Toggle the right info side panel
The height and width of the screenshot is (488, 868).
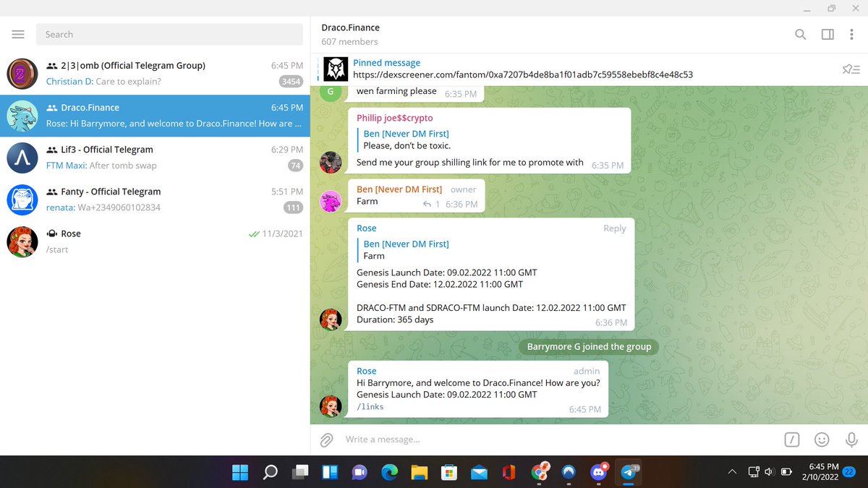click(x=827, y=34)
